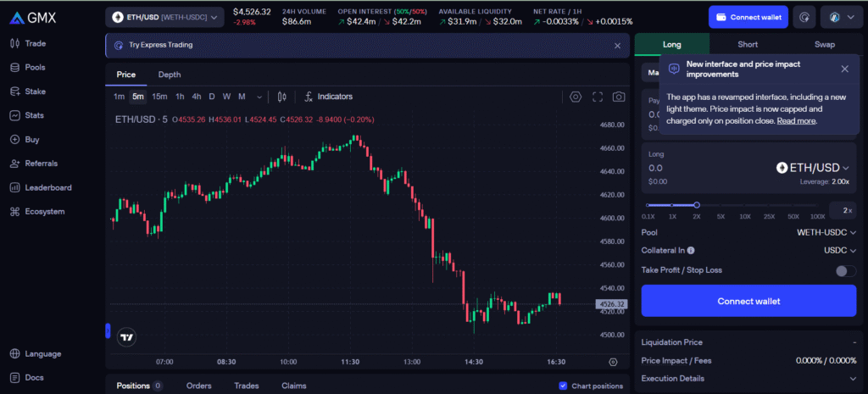Uncheck the Chart positions checkbox
Viewport: 868px width, 394px height.
click(564, 386)
